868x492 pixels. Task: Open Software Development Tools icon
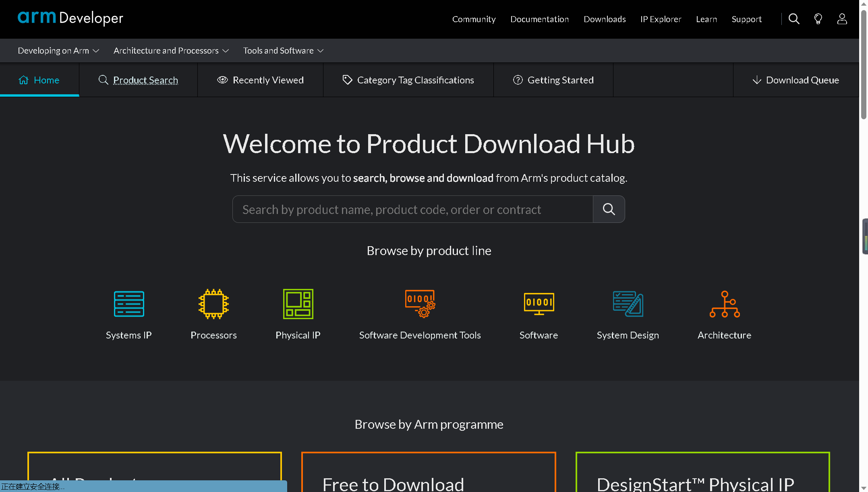[420, 304]
